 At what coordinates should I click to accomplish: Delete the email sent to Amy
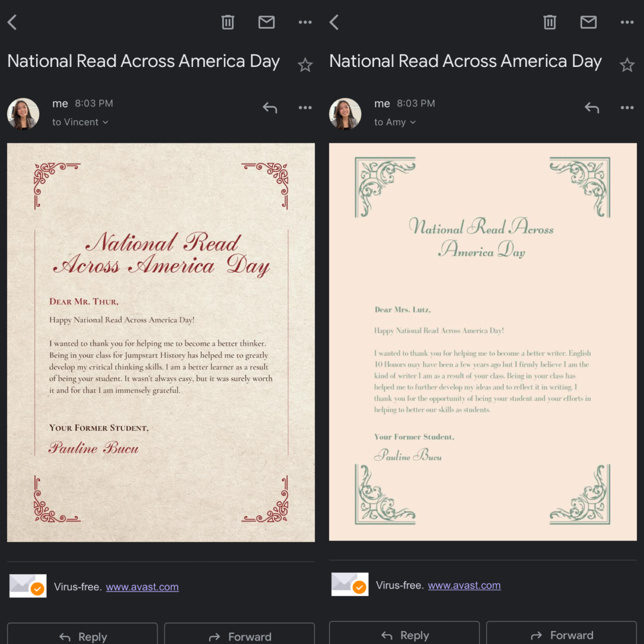click(x=550, y=22)
